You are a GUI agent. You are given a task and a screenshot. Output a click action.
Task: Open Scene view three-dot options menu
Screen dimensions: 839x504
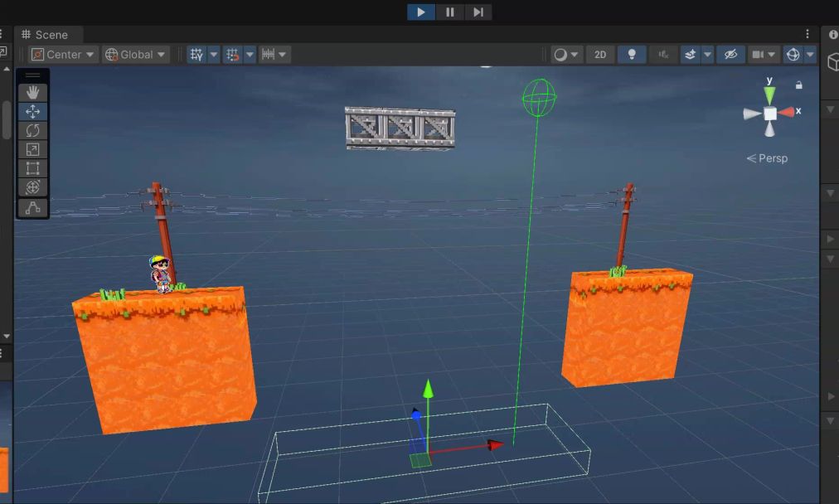tap(808, 35)
